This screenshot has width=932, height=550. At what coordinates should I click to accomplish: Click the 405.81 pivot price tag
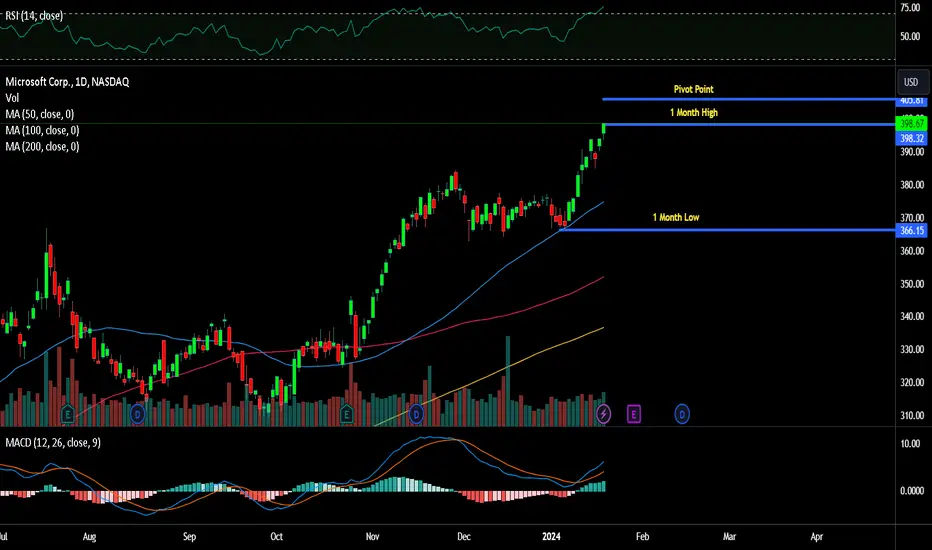click(x=911, y=100)
